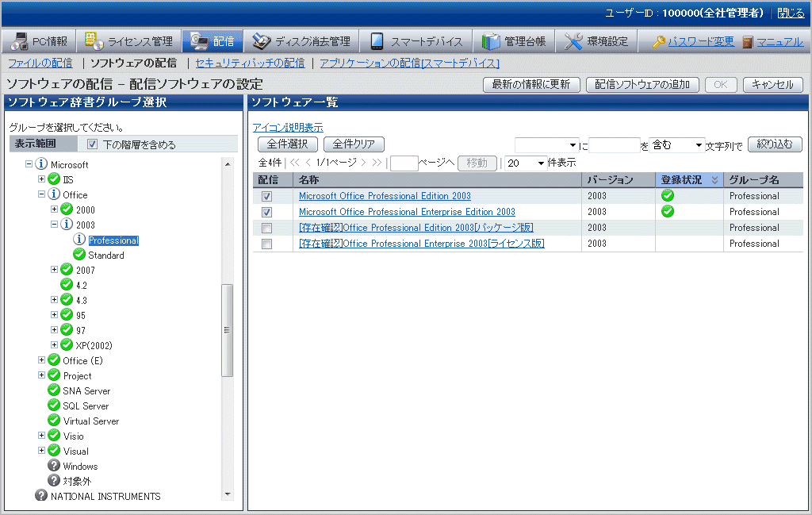
Task: Expand the 2007 tree node
Action: [55, 270]
